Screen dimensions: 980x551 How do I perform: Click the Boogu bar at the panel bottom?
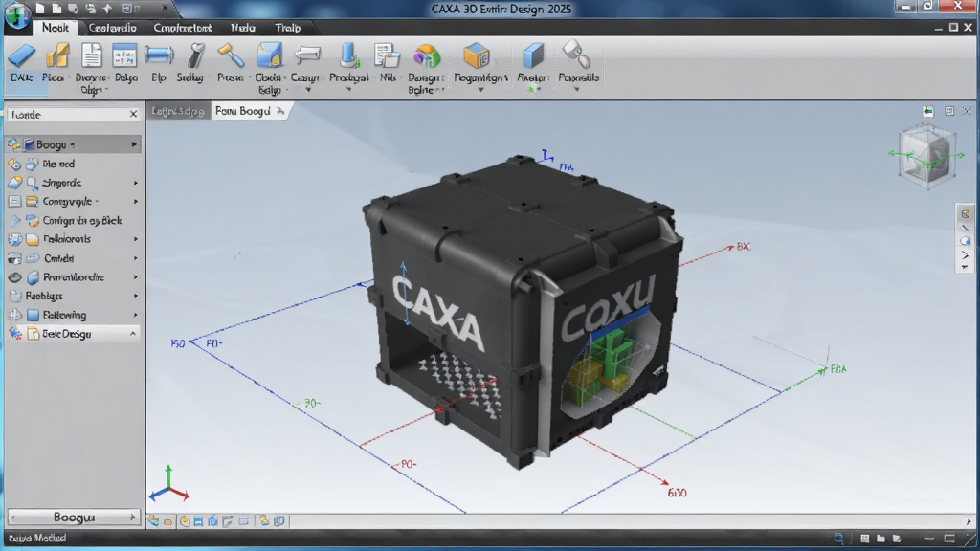coord(74,518)
